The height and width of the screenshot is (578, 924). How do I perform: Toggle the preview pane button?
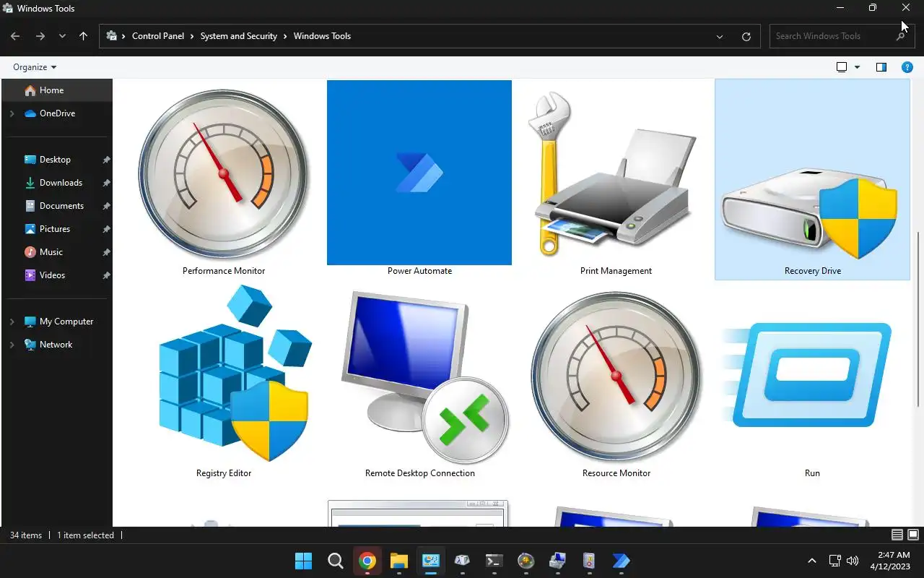pyautogui.click(x=881, y=67)
